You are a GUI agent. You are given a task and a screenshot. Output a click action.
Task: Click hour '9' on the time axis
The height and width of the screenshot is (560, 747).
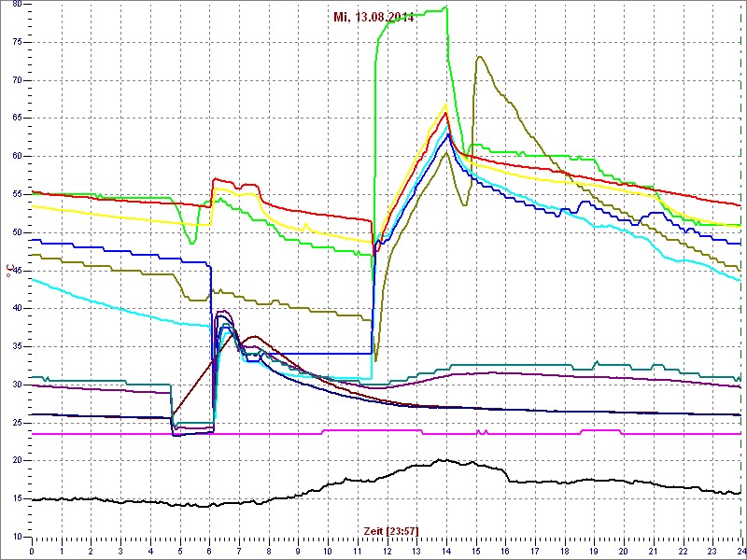298,552
